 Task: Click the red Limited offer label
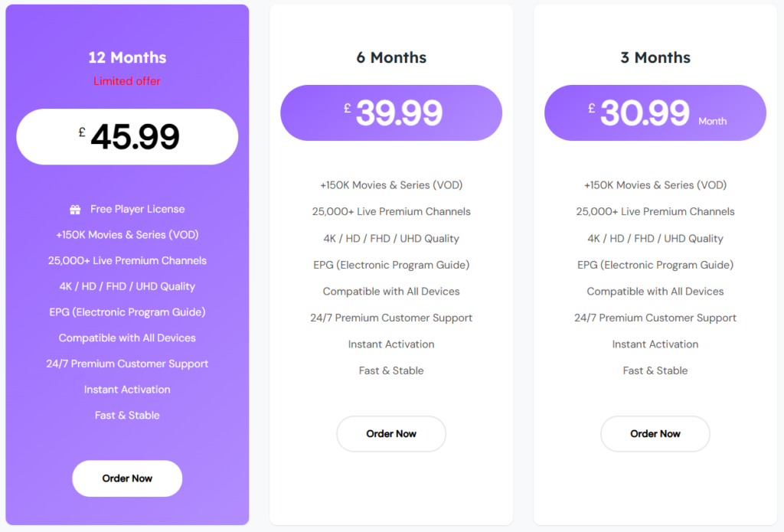coord(127,81)
